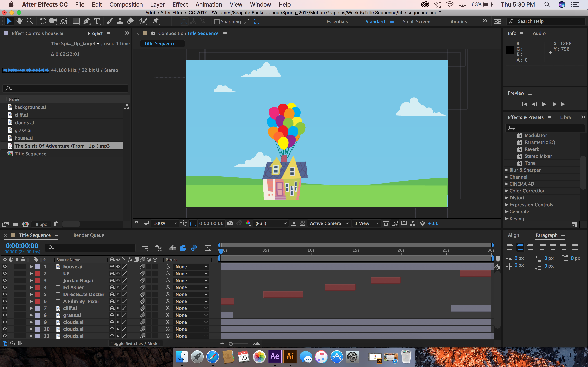Click Toggle Switches / Modes button
Image resolution: width=588 pixels, height=367 pixels.
[x=135, y=344]
